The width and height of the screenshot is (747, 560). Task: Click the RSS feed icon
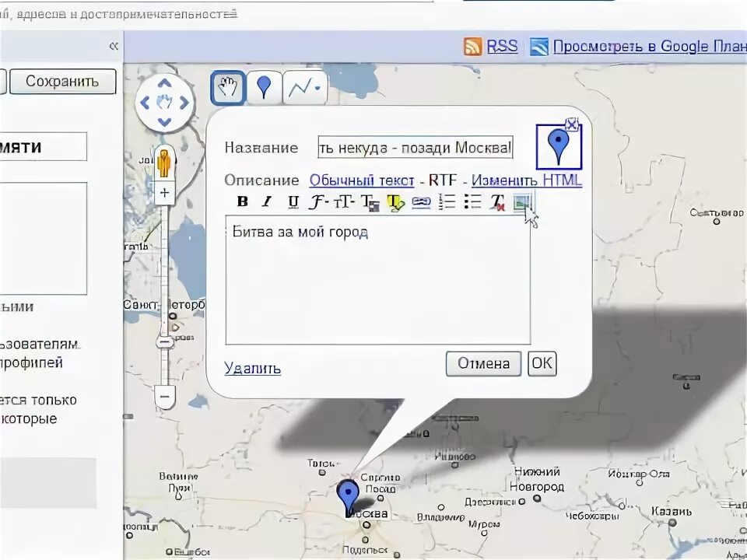tap(472, 47)
